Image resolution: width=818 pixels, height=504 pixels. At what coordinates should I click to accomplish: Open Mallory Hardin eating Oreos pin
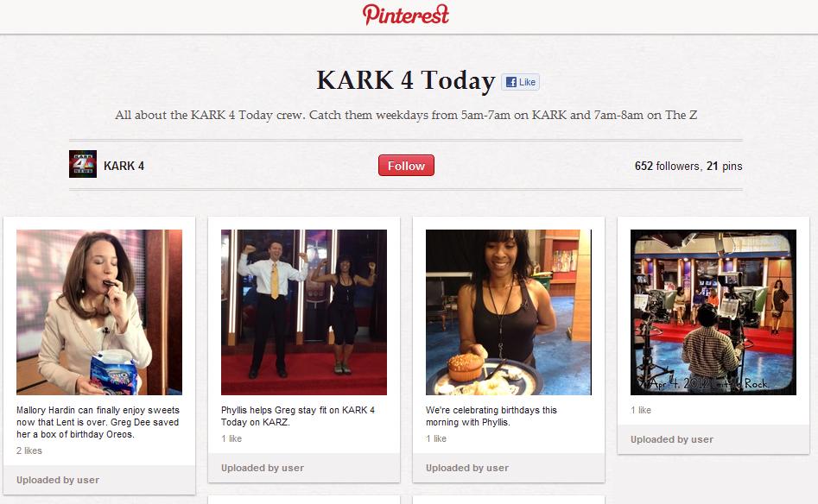point(99,312)
